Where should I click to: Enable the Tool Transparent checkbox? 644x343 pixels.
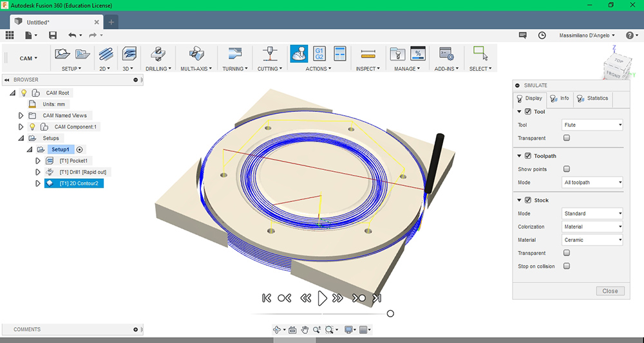(x=567, y=138)
